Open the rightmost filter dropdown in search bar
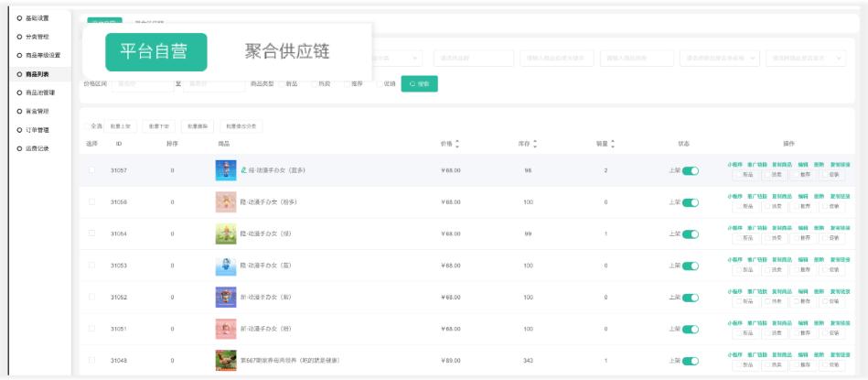This screenshot has width=868, height=380. 806,59
